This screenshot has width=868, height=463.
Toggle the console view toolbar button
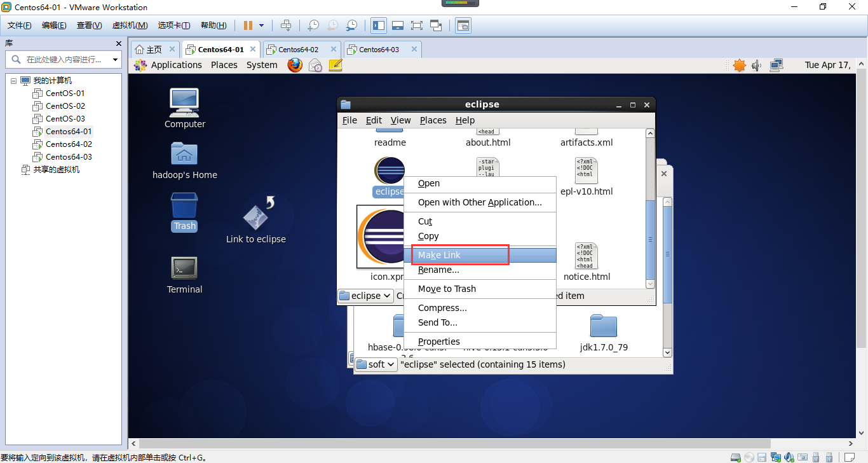(x=463, y=25)
